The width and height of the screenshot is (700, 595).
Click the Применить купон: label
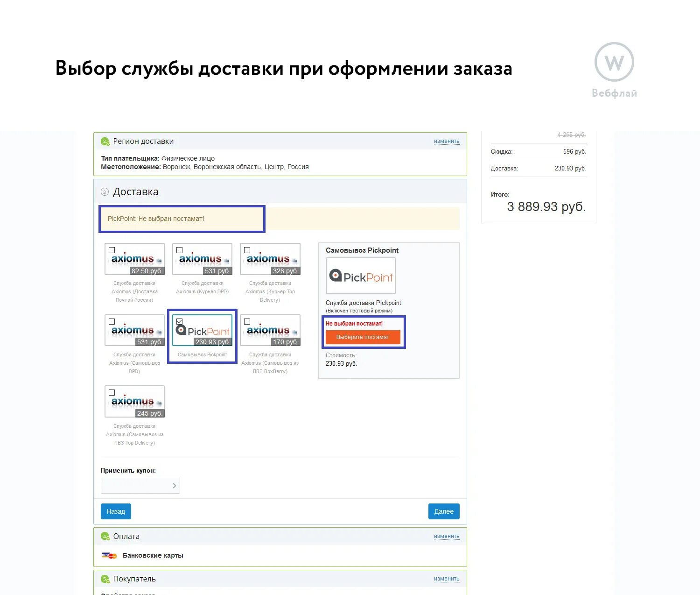click(128, 471)
